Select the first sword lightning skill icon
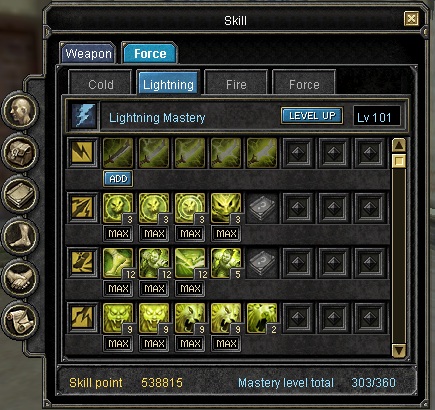The height and width of the screenshot is (410, 435). coord(118,153)
